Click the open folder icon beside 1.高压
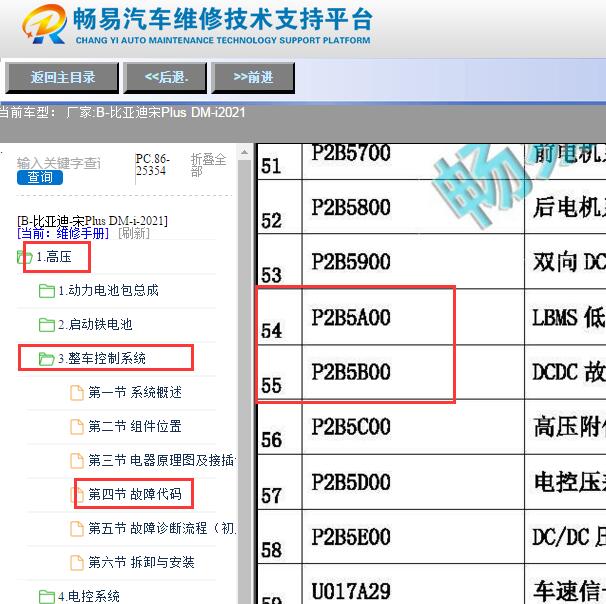 coord(24,257)
